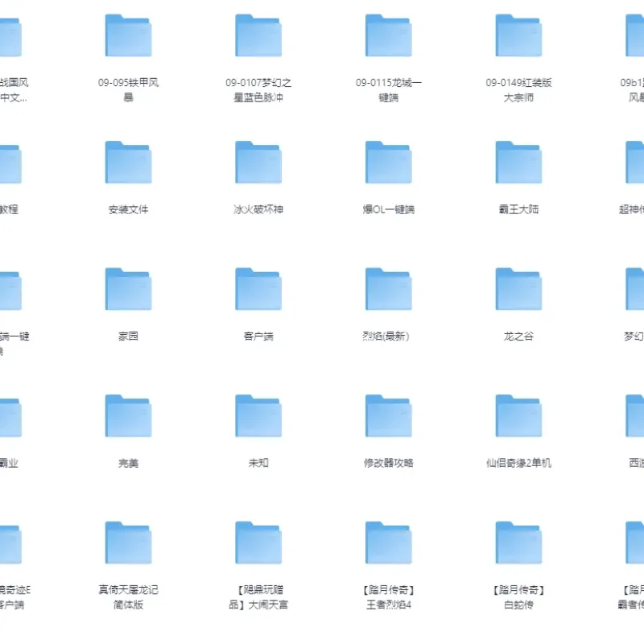Click the 白蛇传 folder name label
Viewport: 644px width, 644px height.
tap(518, 597)
